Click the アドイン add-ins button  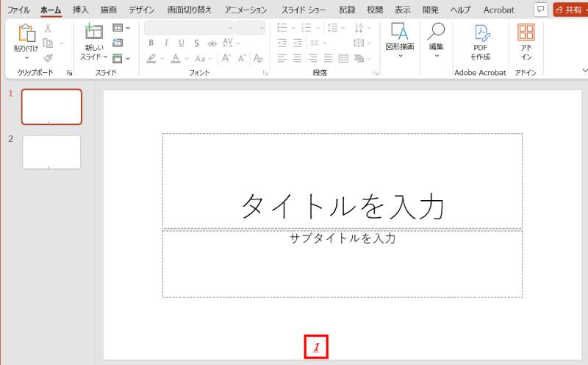[x=526, y=42]
